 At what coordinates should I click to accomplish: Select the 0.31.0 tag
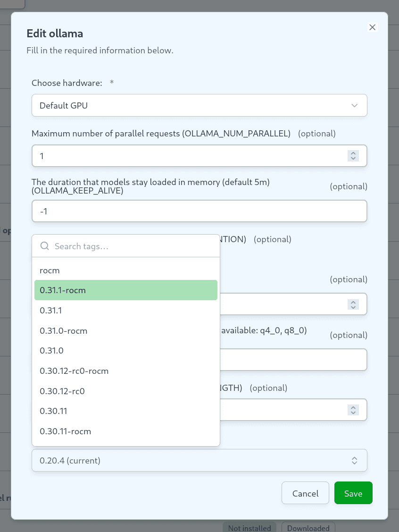point(126,350)
